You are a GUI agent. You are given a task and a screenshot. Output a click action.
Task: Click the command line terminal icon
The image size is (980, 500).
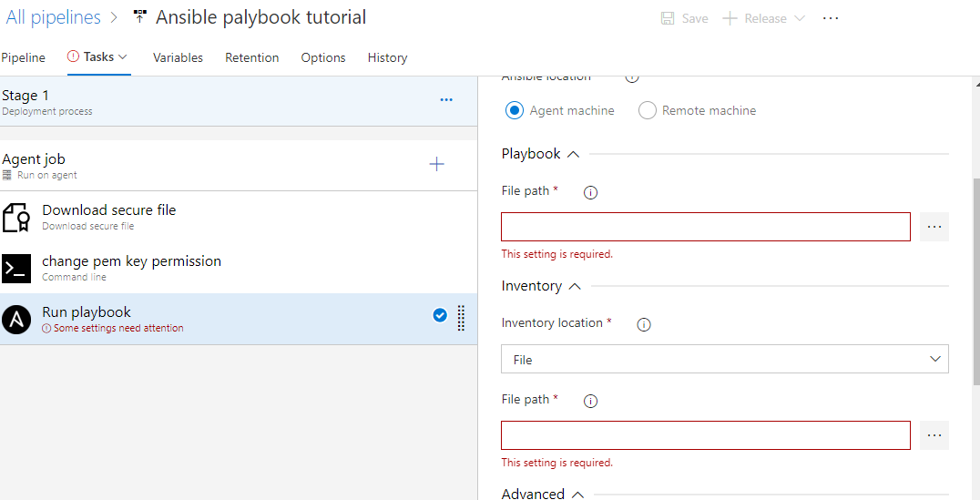pyautogui.click(x=16, y=269)
